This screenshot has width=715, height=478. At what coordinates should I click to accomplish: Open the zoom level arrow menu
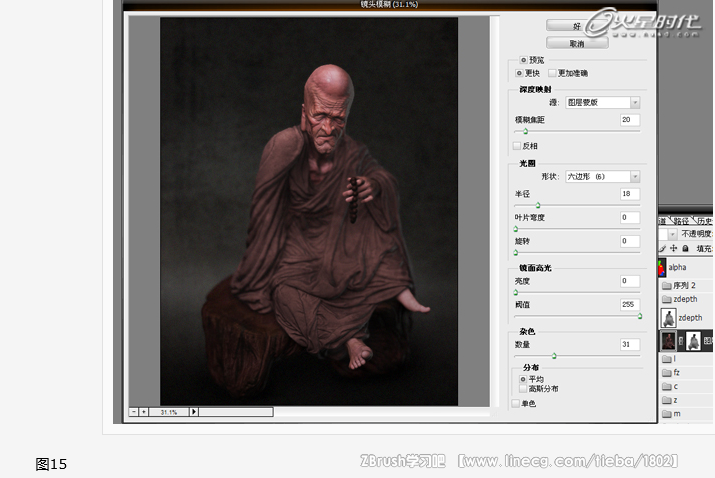coord(194,412)
